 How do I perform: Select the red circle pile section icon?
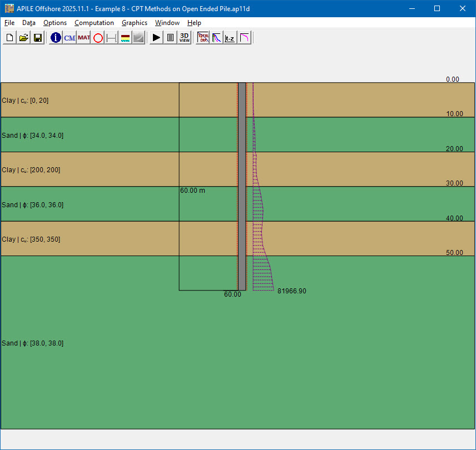coord(98,38)
